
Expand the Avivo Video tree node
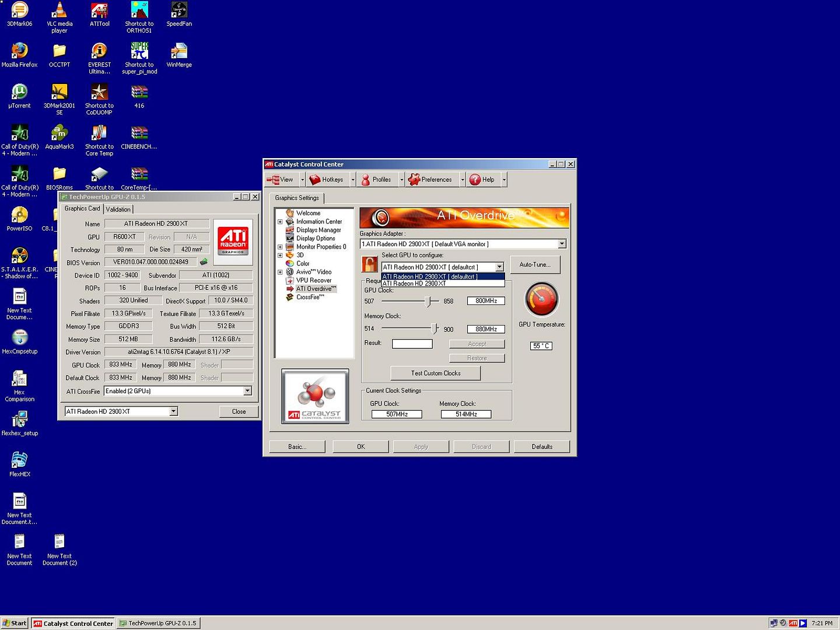[280, 272]
